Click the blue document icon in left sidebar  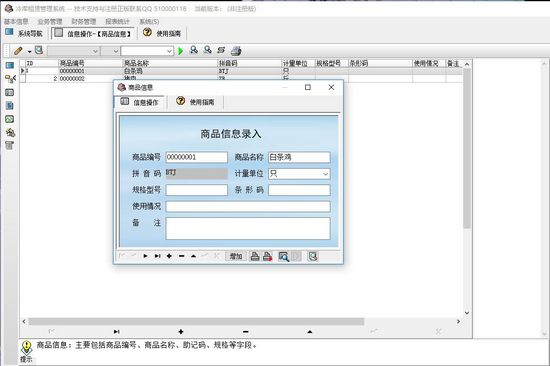coord(10,106)
